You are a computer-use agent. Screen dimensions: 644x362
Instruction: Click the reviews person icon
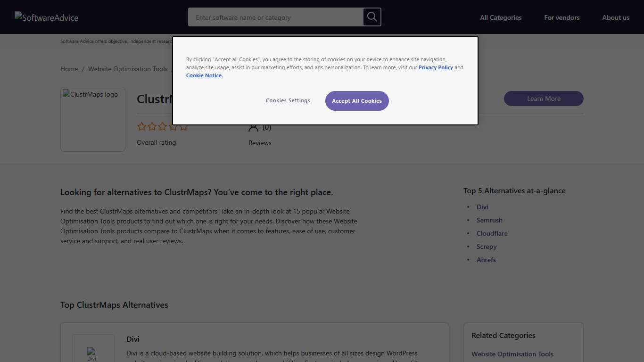[254, 128]
